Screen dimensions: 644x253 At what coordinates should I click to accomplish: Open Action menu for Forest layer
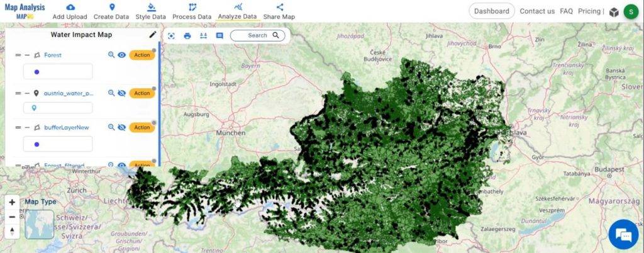[142, 55]
